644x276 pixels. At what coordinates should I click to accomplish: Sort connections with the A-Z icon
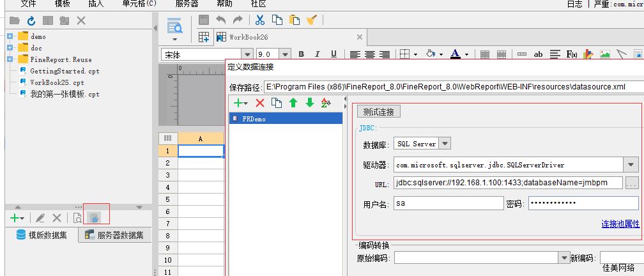coord(326,103)
